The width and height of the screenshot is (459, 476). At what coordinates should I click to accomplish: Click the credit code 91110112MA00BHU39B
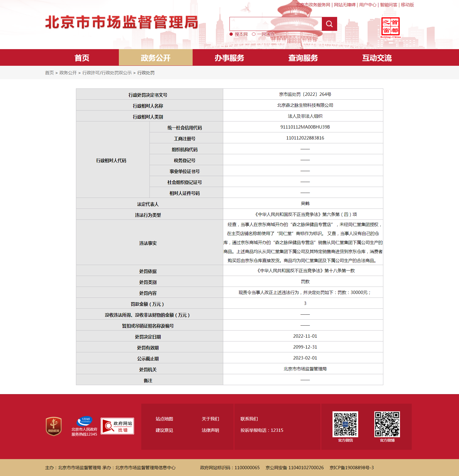click(x=305, y=127)
